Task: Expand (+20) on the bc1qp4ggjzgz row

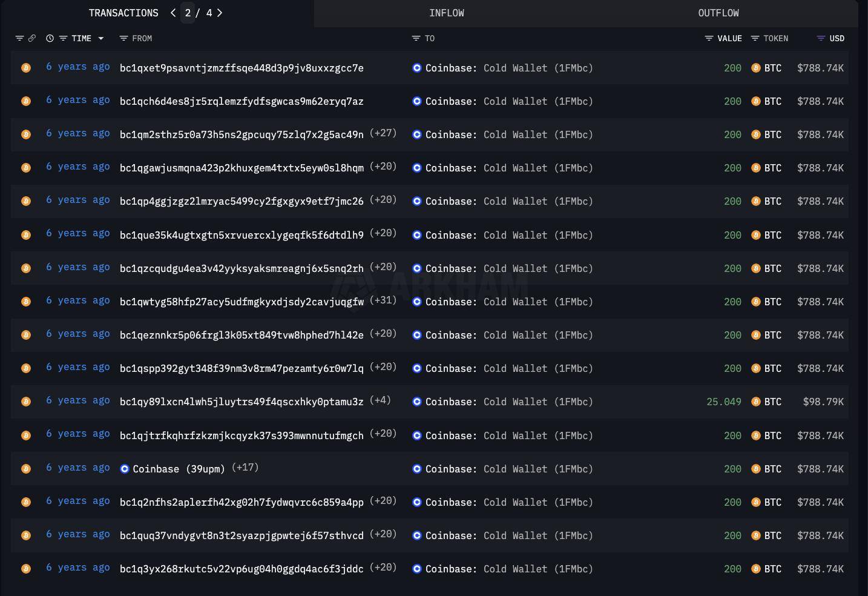Action: 383,200
